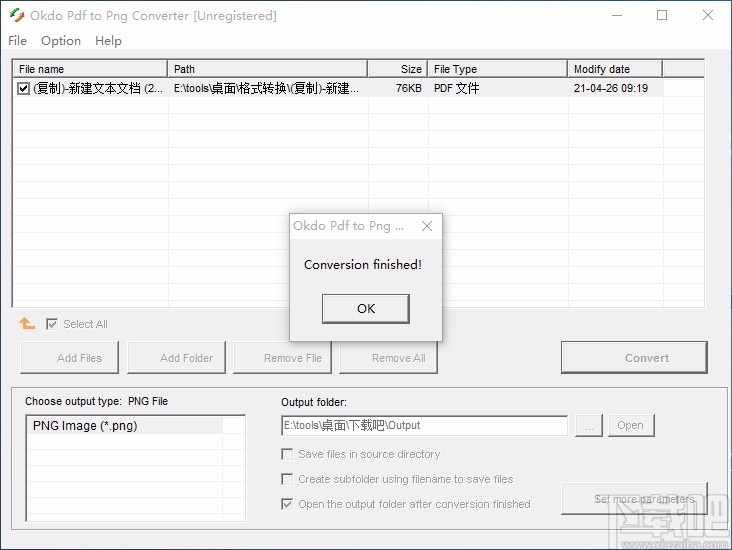
Task: Maximize the Okdo converter window
Action: (662, 15)
